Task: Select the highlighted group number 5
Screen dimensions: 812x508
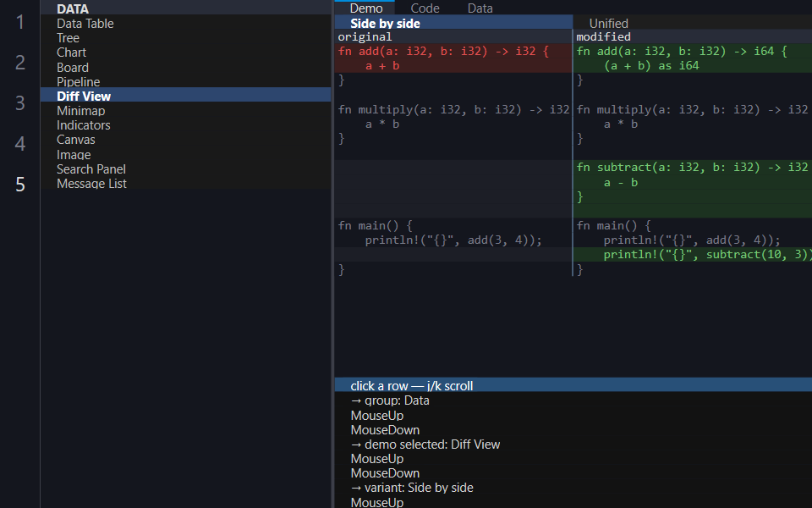Action: [x=20, y=184]
